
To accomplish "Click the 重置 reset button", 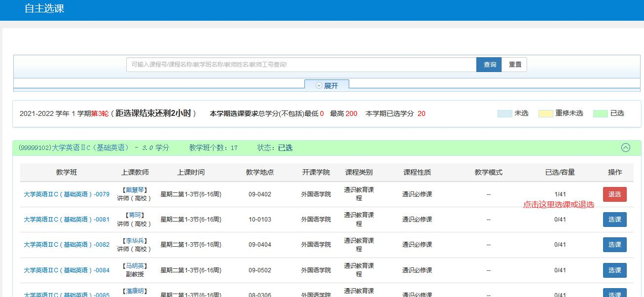I will 514,65.
